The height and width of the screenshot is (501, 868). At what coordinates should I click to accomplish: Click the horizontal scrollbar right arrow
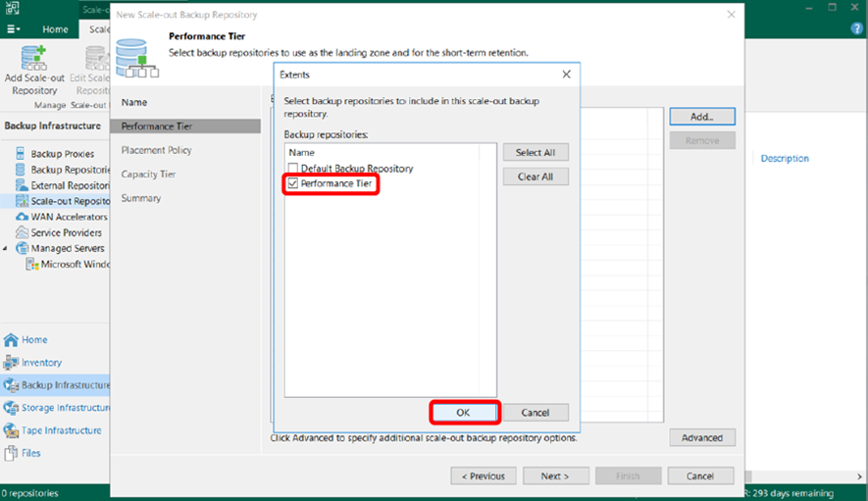(x=859, y=476)
